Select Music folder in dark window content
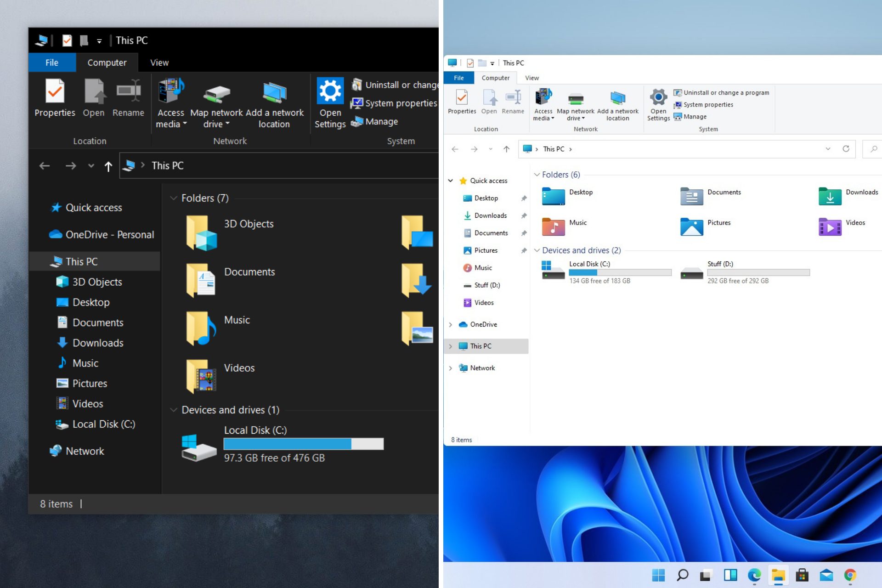The width and height of the screenshot is (882, 588). pos(218,329)
